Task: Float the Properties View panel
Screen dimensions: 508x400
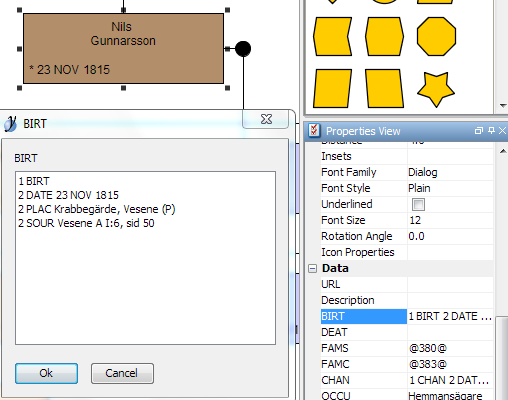Action: [x=479, y=131]
